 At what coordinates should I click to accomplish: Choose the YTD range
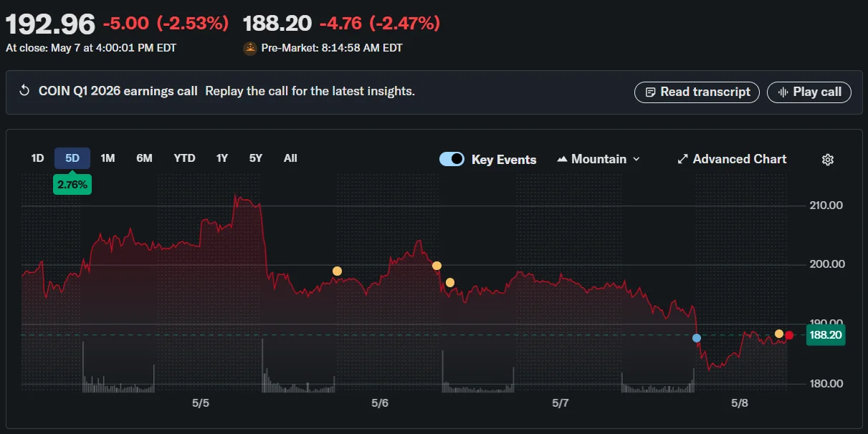coord(184,158)
